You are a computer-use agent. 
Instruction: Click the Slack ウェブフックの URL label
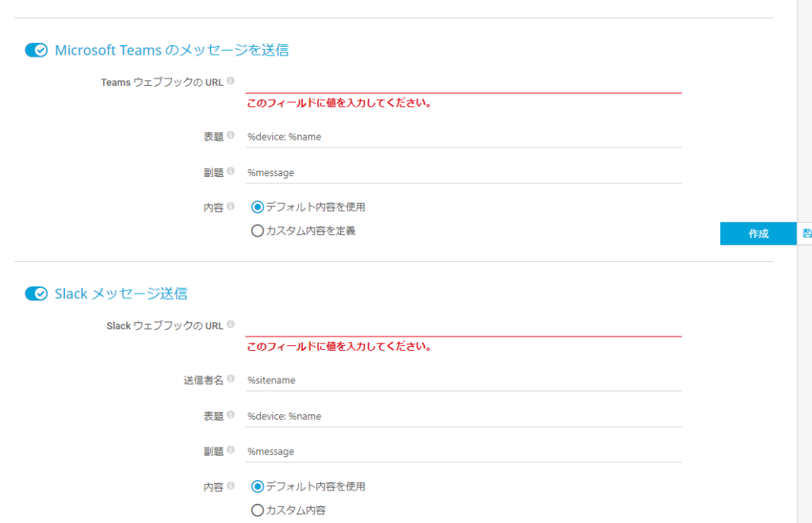point(165,326)
